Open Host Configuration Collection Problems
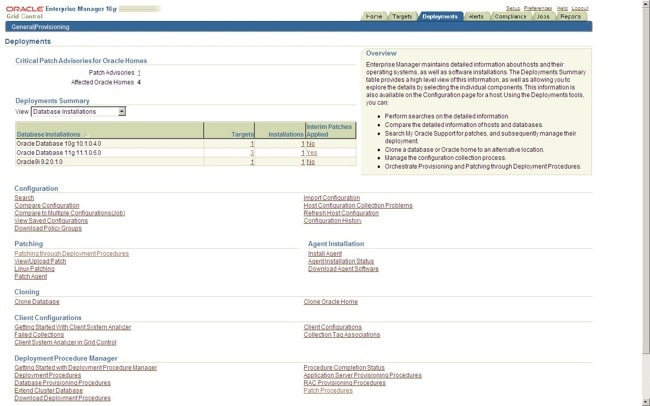 coord(358,205)
